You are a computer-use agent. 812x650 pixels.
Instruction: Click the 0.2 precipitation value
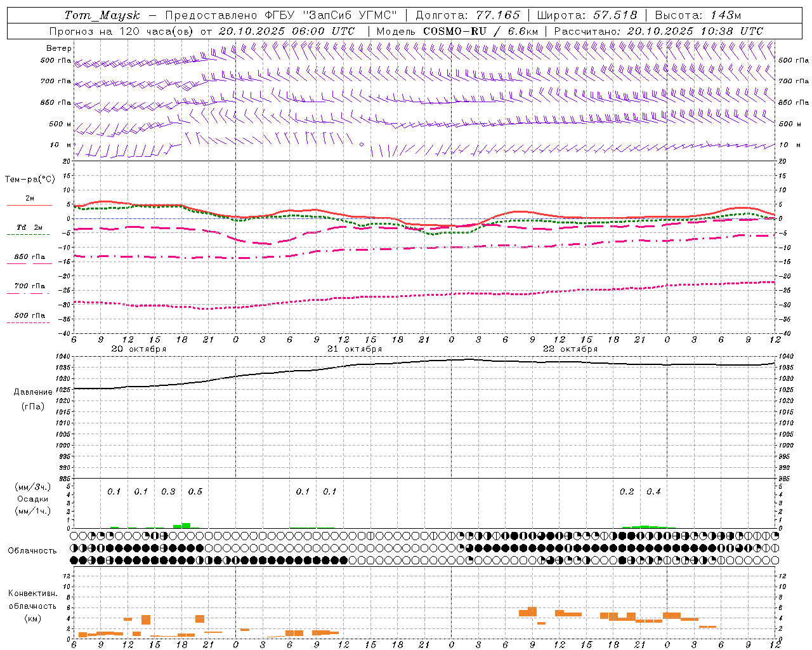click(x=627, y=492)
